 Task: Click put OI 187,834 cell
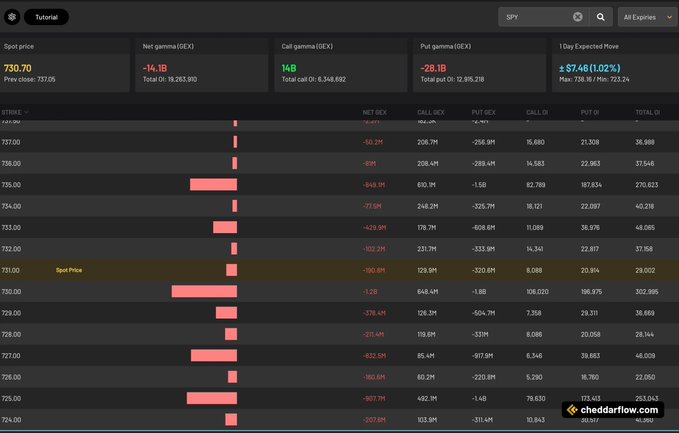point(592,185)
